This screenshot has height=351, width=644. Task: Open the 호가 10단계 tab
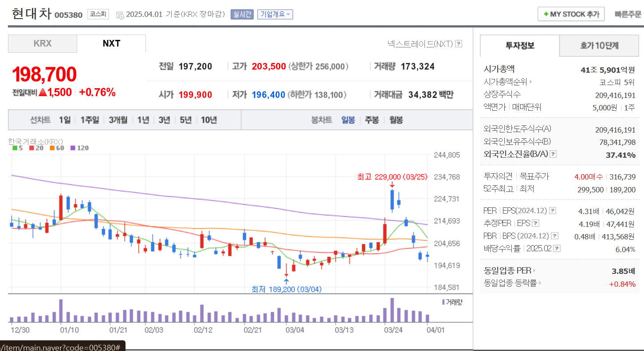(x=599, y=45)
